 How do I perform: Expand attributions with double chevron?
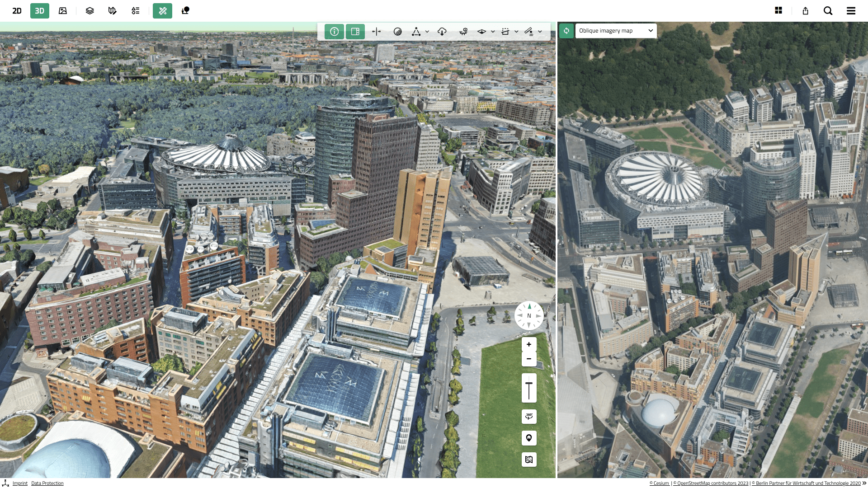pyautogui.click(x=864, y=483)
